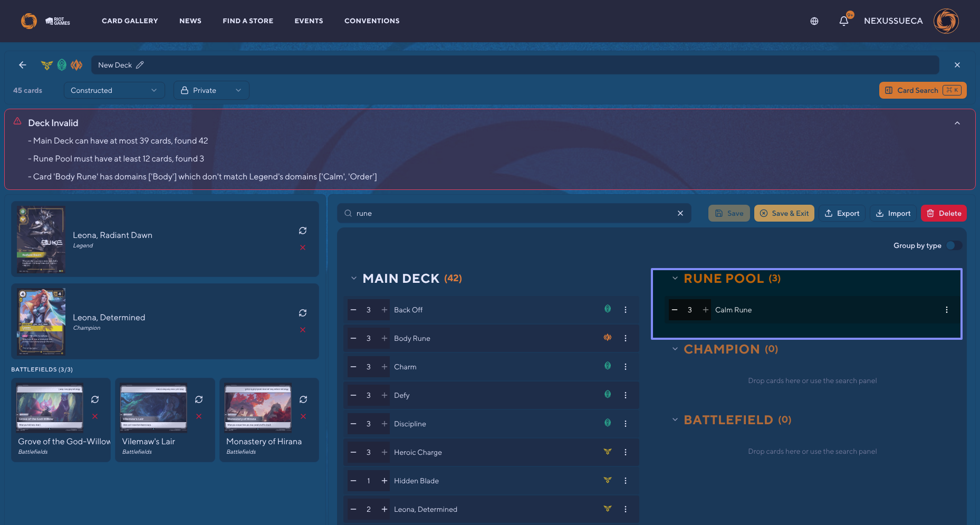The image size is (980, 525).
Task: Collapse the Rune Pool section
Action: point(675,278)
